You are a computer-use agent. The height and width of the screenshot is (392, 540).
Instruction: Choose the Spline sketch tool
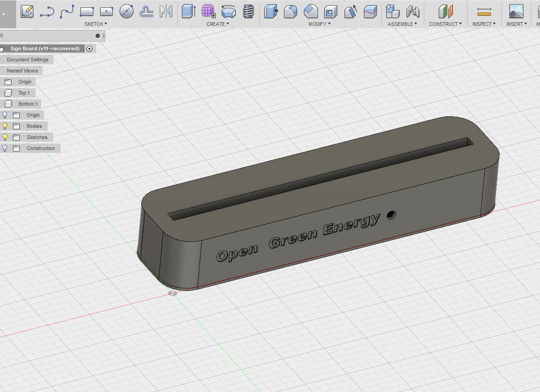pos(67,12)
